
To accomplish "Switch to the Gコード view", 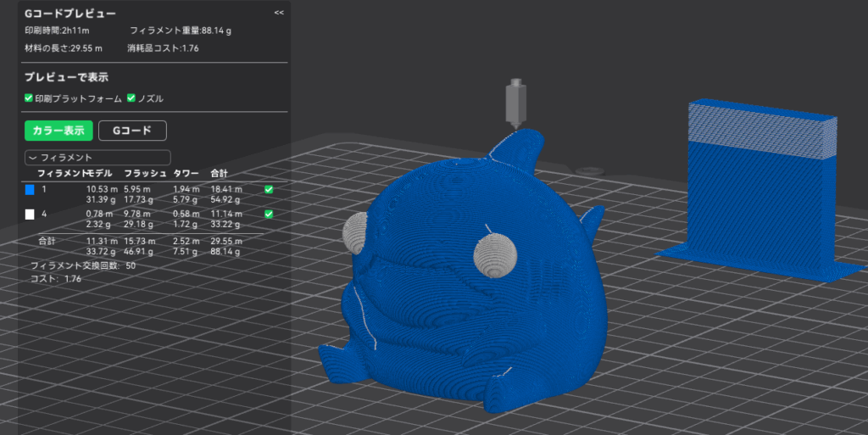I will coord(132,131).
